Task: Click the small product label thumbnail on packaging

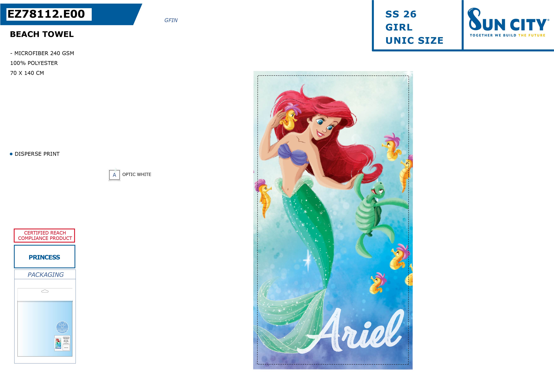Action: pyautogui.click(x=62, y=343)
